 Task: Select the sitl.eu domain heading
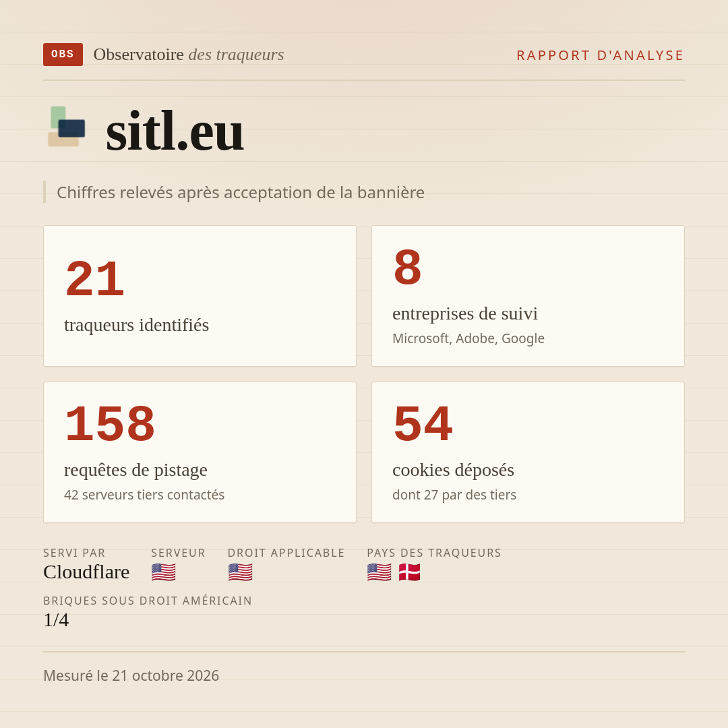click(x=175, y=131)
